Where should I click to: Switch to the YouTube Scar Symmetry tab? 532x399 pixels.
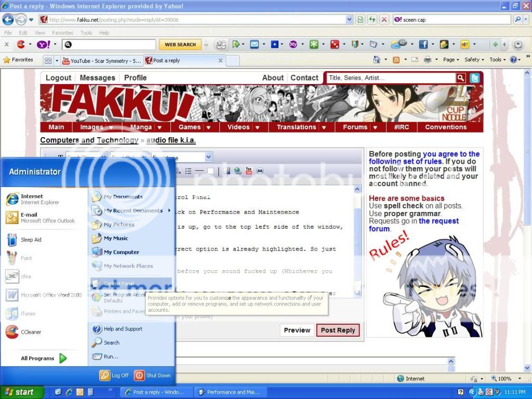pos(102,61)
